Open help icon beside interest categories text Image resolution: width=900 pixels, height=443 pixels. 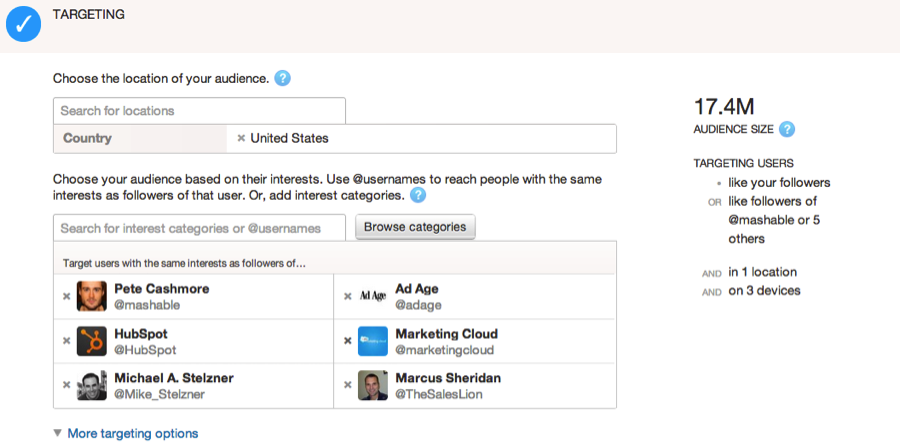click(418, 195)
